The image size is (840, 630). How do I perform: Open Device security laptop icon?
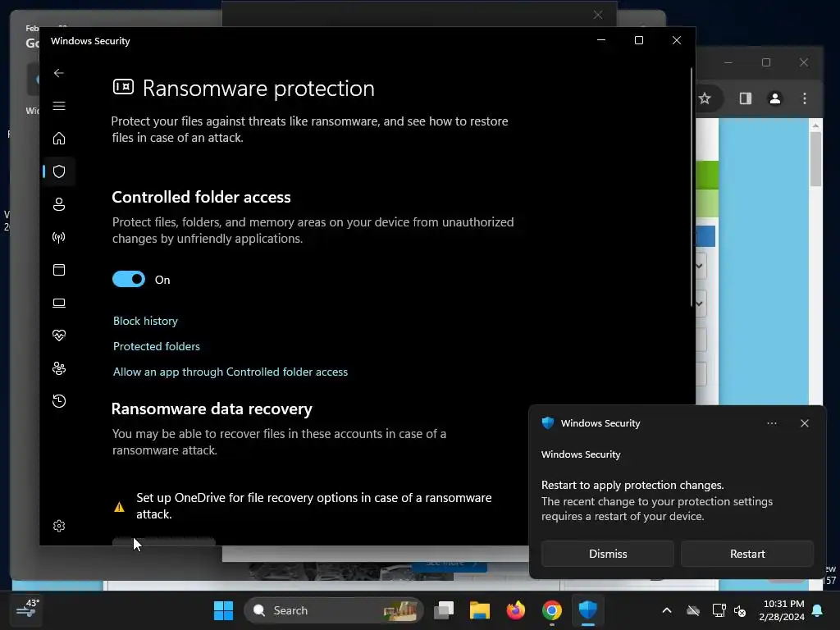coord(59,304)
